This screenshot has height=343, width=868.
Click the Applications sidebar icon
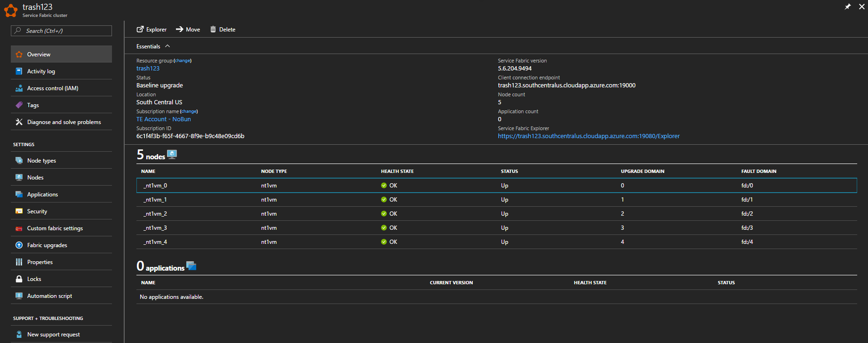(x=19, y=194)
